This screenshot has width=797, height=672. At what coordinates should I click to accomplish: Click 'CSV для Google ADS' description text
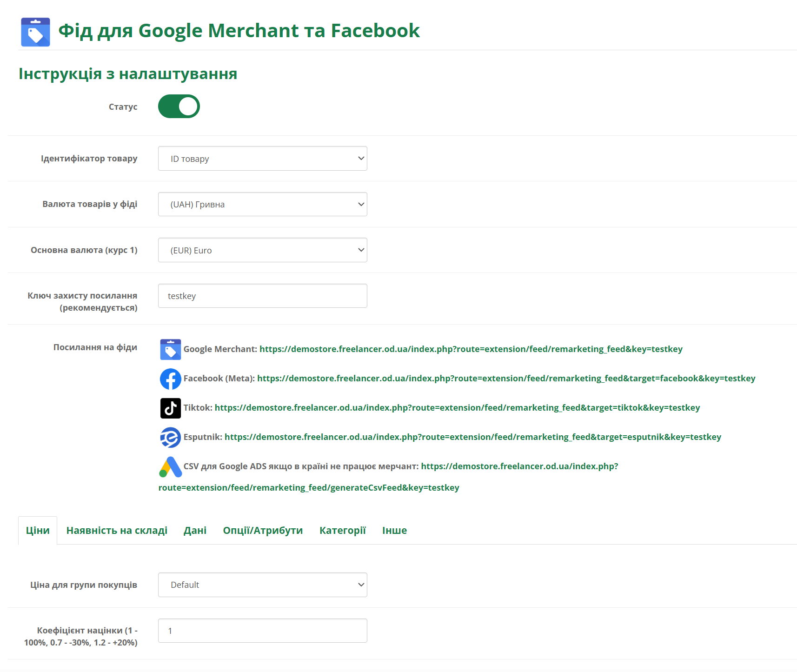coord(301,466)
